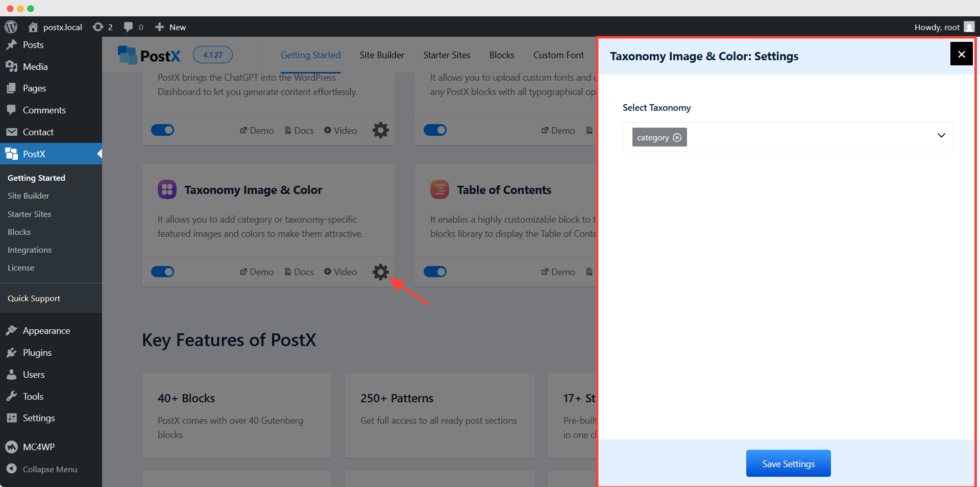Click Taxonomy Image & Color addon icon
The image size is (980, 487).
(x=167, y=189)
